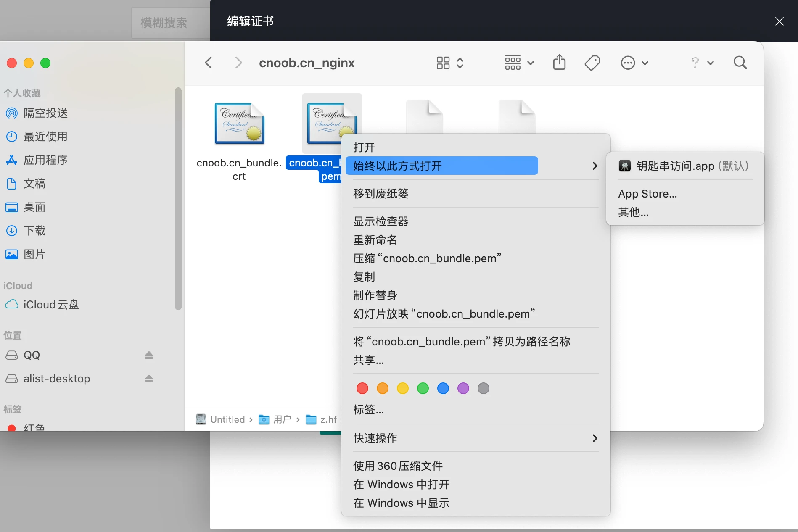Viewport: 798px width, 532px height.
Task: Open AirDrop (隔空投送) in sidebar
Action: click(45, 113)
